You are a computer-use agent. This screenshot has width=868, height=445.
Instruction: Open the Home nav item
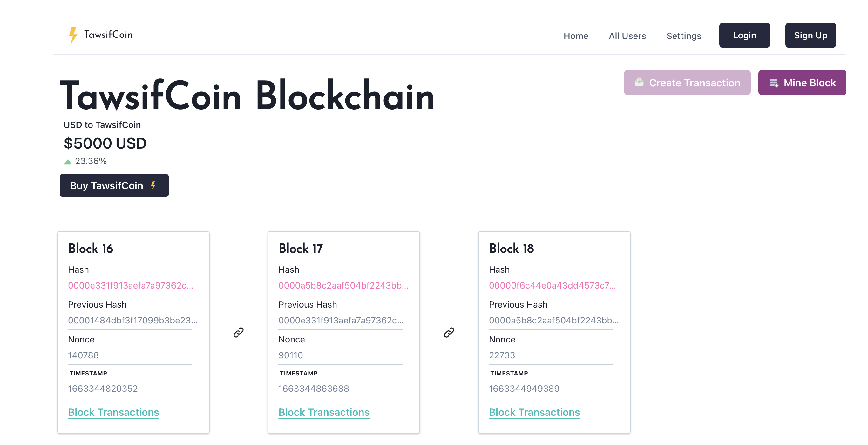click(x=575, y=36)
